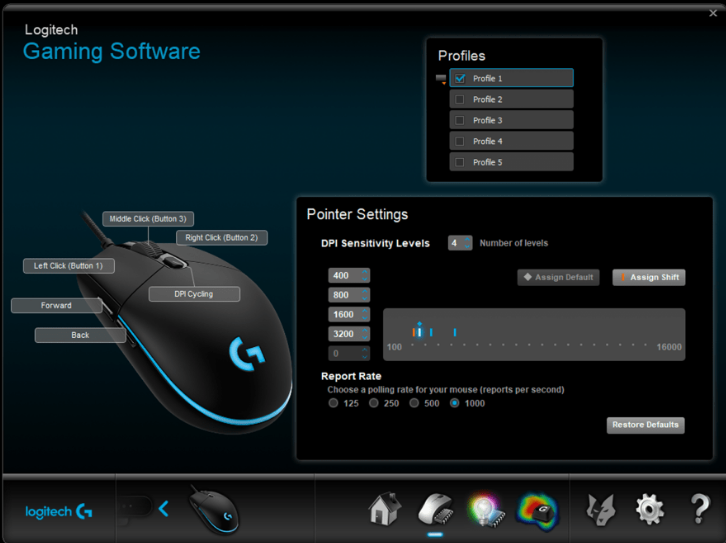Select the Forward button label
Screen dimensions: 726x543
coord(56,305)
